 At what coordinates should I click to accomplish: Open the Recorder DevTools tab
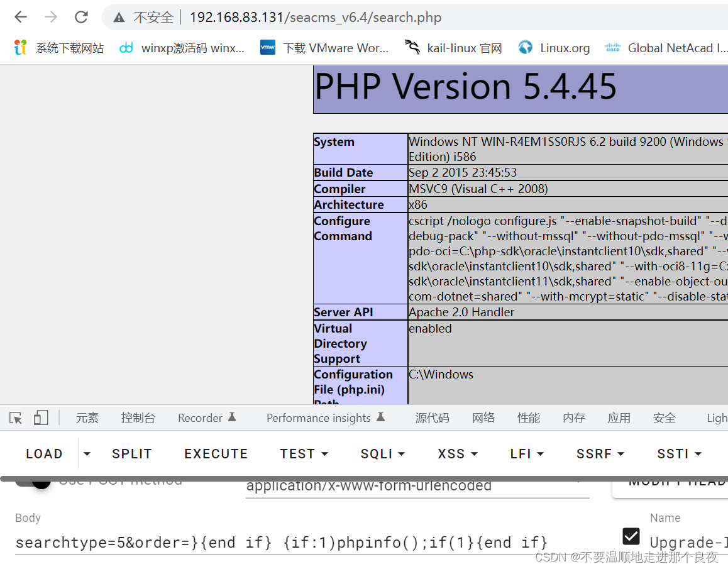[x=207, y=417]
